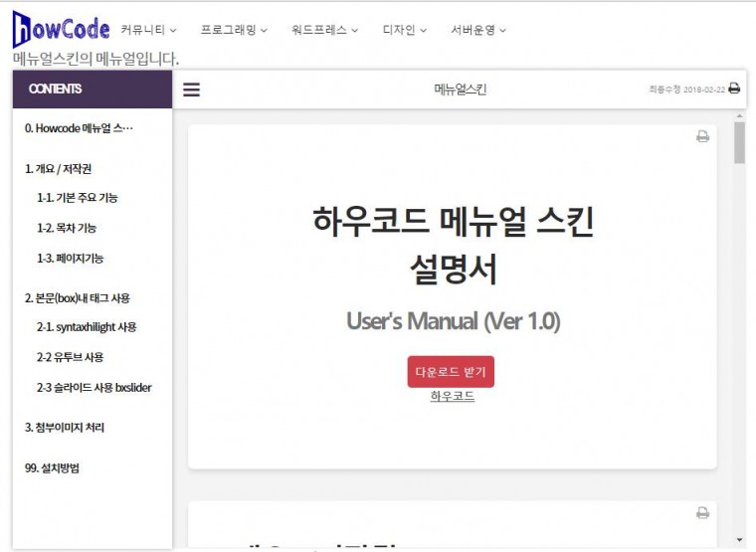Click the printer icon on the title card
This screenshot has height=552, width=756.
[702, 137]
